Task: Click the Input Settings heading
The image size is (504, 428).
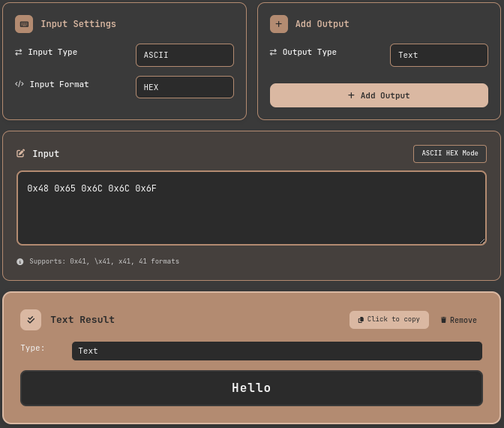Action: click(79, 24)
